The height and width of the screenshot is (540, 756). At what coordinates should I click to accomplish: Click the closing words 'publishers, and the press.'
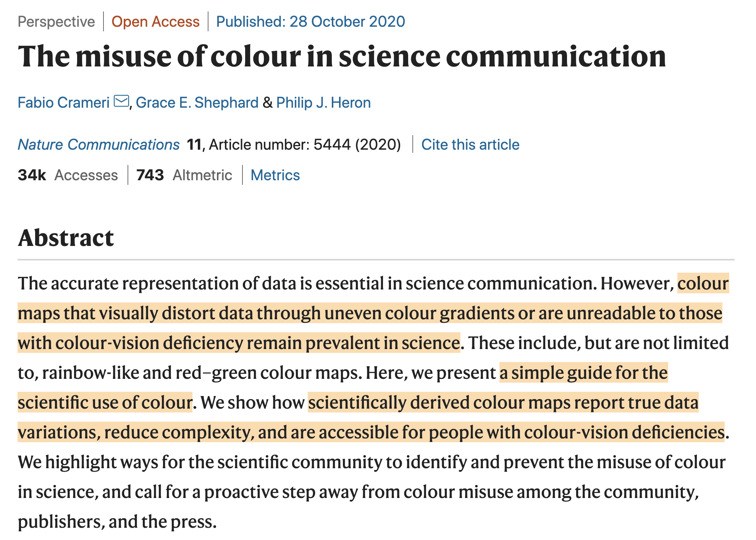click(117, 522)
